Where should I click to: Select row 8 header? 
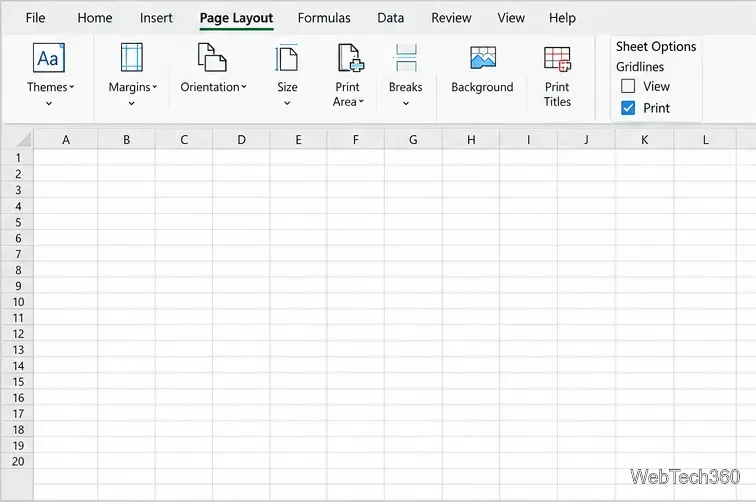[x=18, y=270]
